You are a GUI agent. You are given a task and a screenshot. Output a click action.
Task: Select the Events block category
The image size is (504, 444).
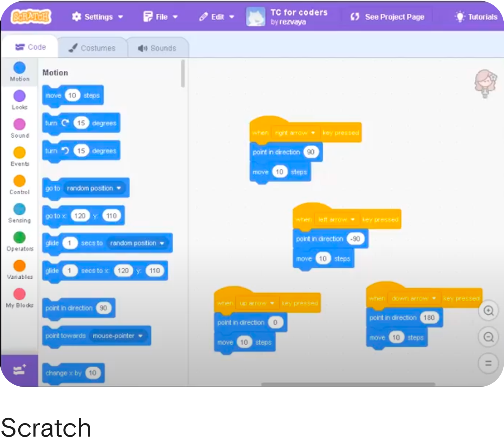pos(20,156)
